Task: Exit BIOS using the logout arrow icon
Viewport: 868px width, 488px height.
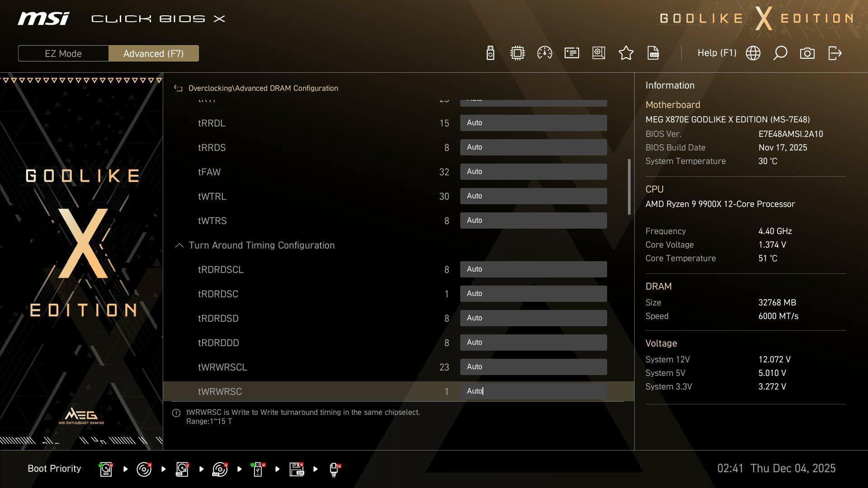Action: tap(835, 53)
